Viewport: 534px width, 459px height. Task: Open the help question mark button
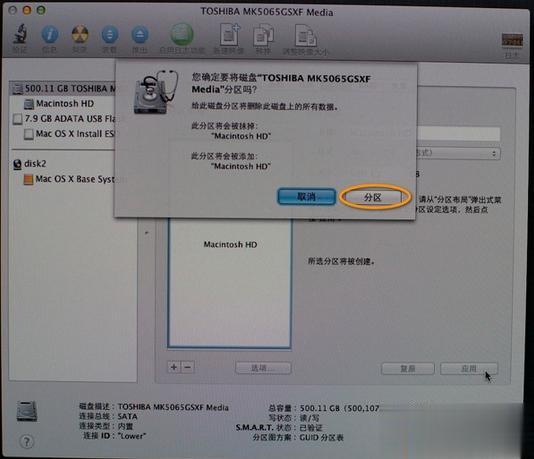pyautogui.click(x=27, y=442)
